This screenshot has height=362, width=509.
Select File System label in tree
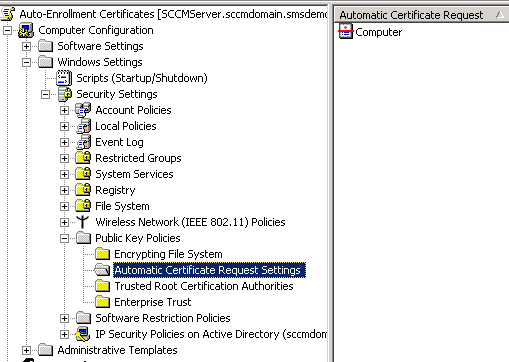point(122,206)
